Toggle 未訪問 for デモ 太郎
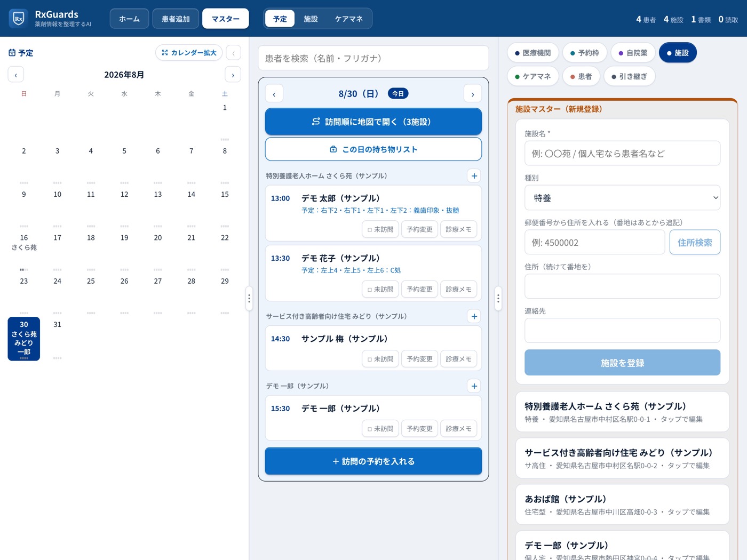 tap(380, 229)
